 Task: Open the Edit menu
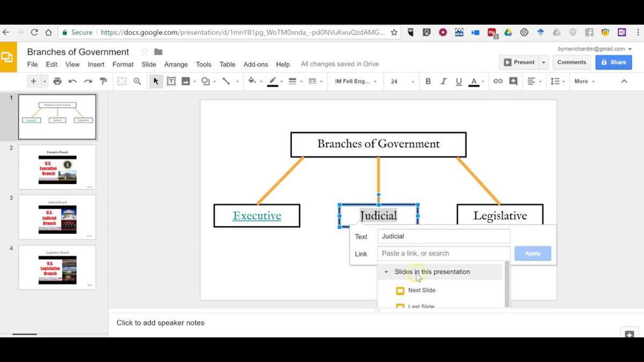[x=52, y=64]
